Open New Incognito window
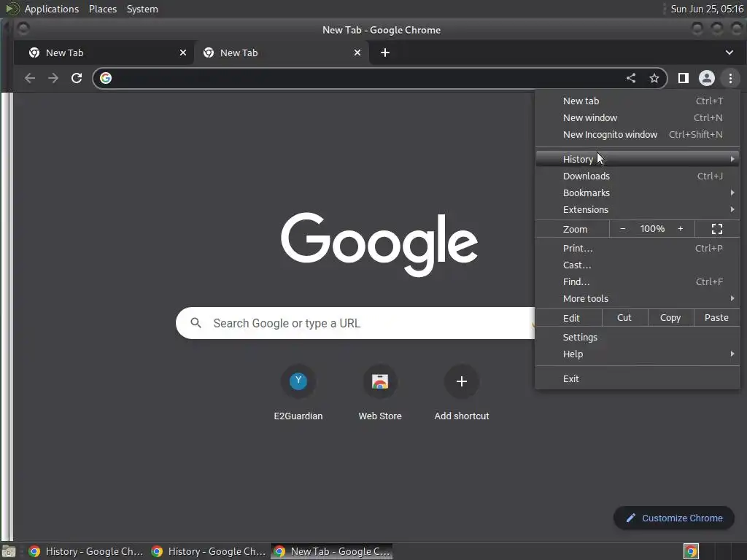The width and height of the screenshot is (747, 560). pos(638,135)
